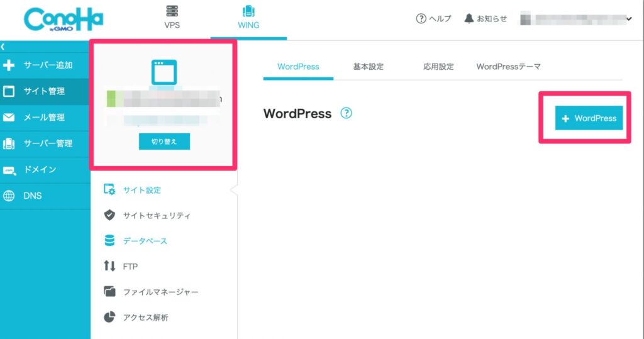Image resolution: width=644 pixels, height=339 pixels.
Task: Select the VPS label in top navigation
Action: [172, 25]
